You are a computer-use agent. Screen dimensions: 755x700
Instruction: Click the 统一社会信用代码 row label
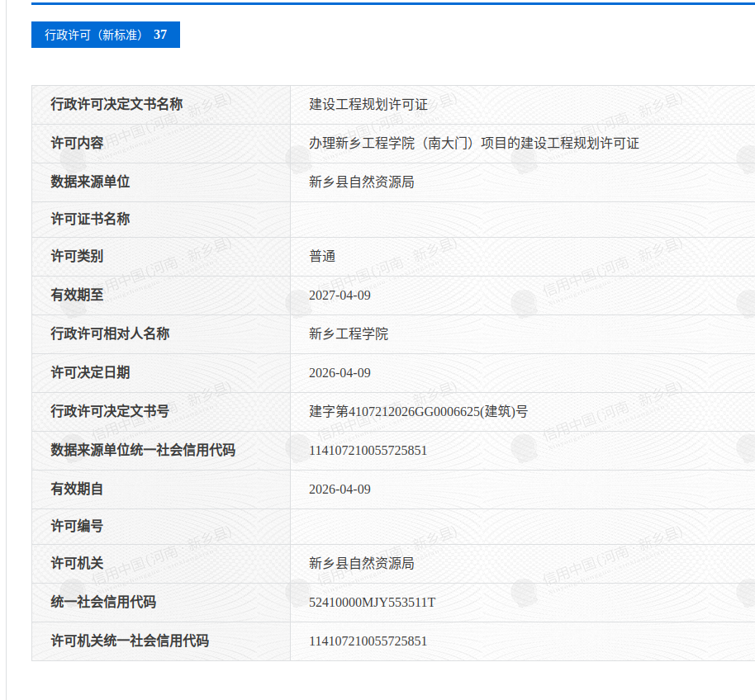[103, 603]
